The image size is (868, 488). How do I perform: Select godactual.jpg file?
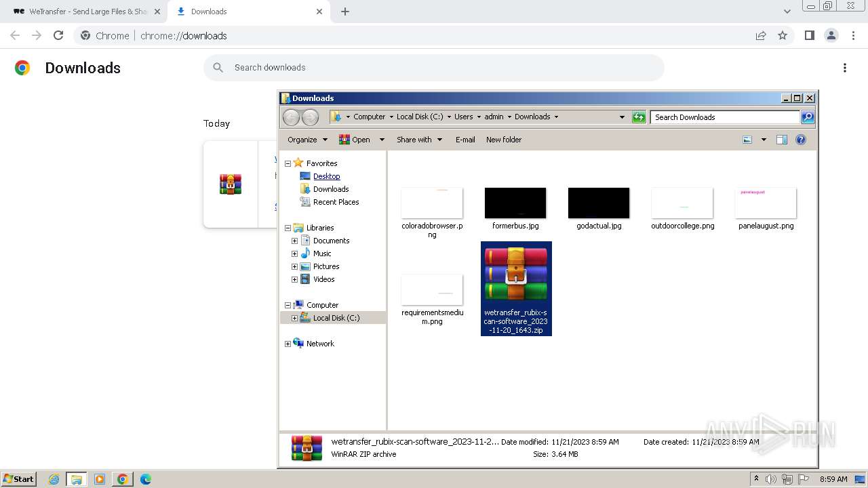[x=599, y=209]
